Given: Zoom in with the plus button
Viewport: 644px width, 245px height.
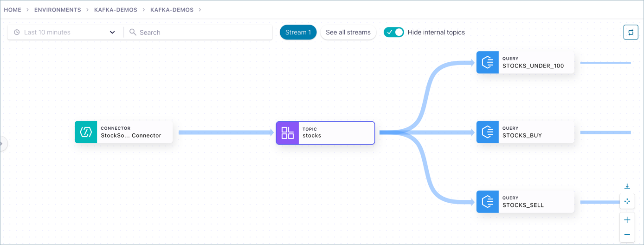Looking at the screenshot, I should pyautogui.click(x=627, y=220).
